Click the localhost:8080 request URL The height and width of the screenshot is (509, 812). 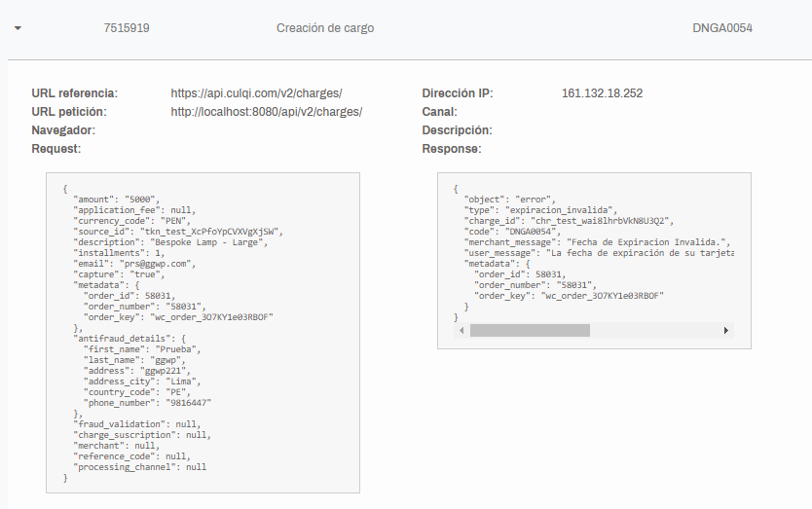[267, 112]
